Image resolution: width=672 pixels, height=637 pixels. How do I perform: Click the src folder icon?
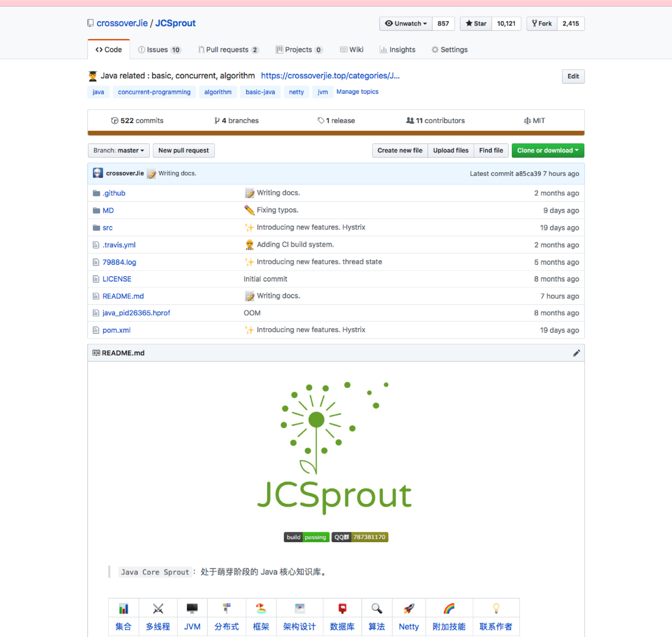[96, 228]
